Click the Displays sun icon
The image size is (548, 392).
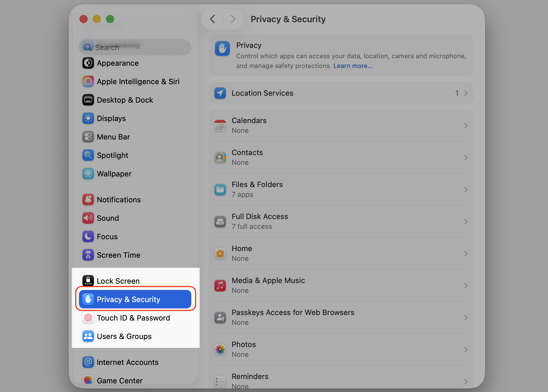coord(88,118)
